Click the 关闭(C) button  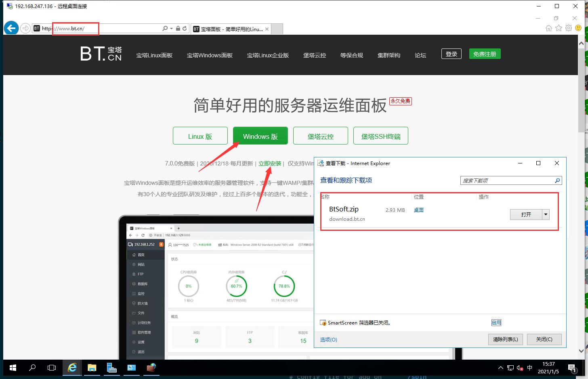pyautogui.click(x=544, y=339)
